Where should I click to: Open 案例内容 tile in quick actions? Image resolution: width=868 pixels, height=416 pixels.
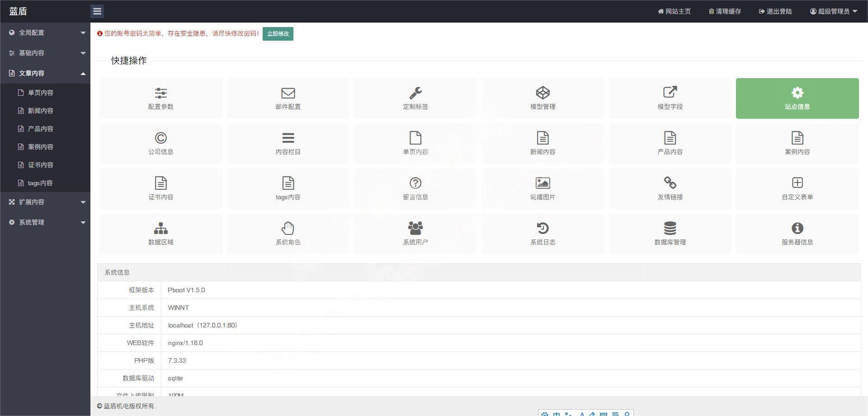coord(797,144)
